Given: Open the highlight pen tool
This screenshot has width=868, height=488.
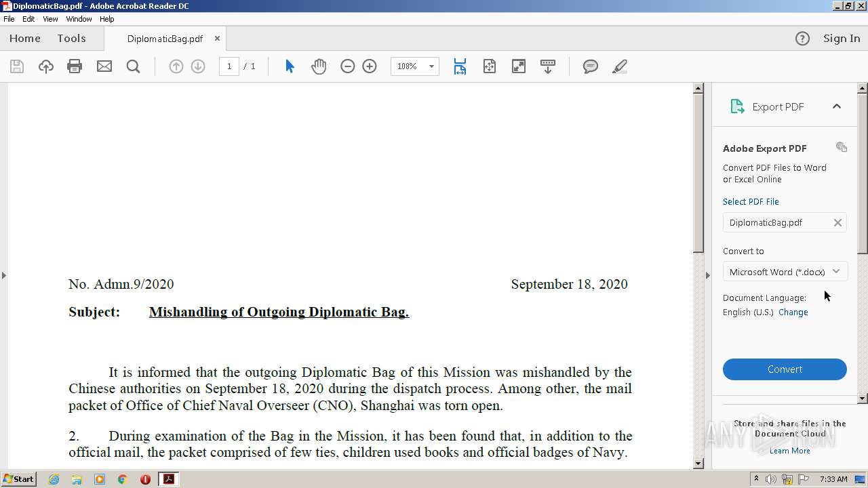Looking at the screenshot, I should [x=619, y=66].
